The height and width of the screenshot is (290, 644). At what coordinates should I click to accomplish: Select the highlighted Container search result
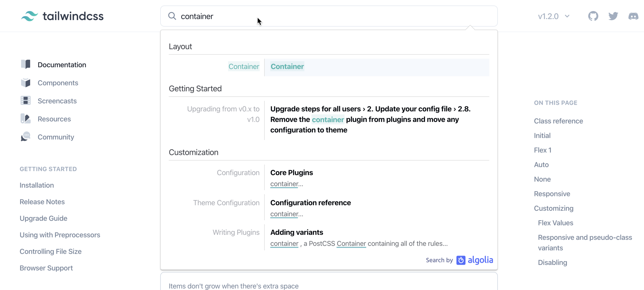point(287,67)
